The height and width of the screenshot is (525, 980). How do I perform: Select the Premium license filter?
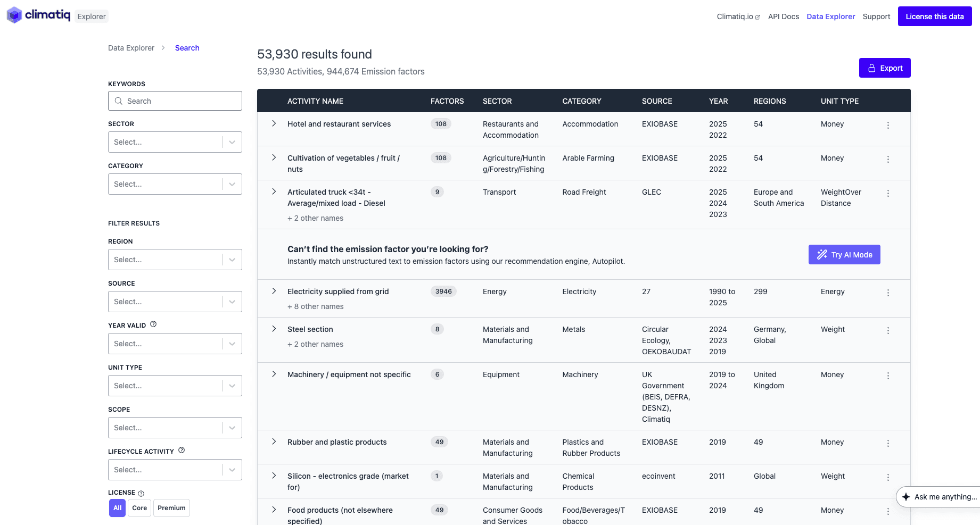tap(171, 508)
